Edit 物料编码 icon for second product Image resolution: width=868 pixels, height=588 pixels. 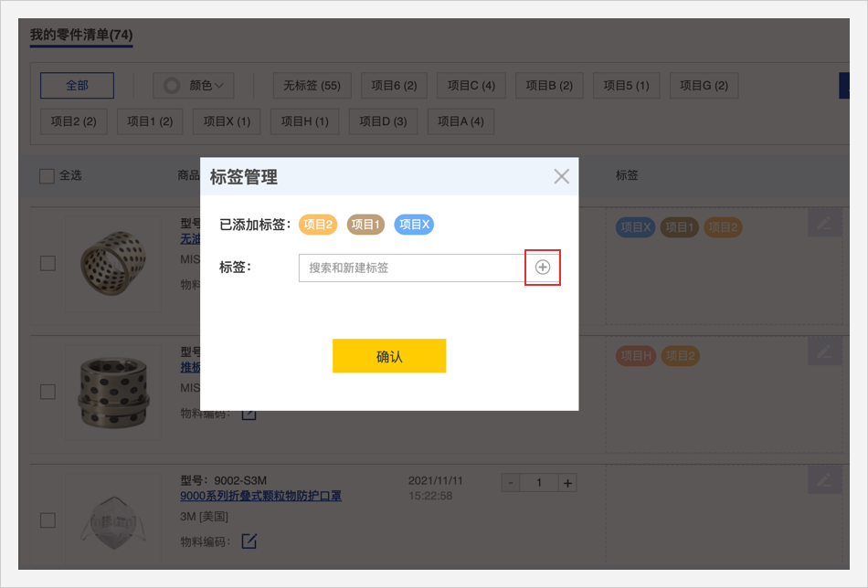249,414
